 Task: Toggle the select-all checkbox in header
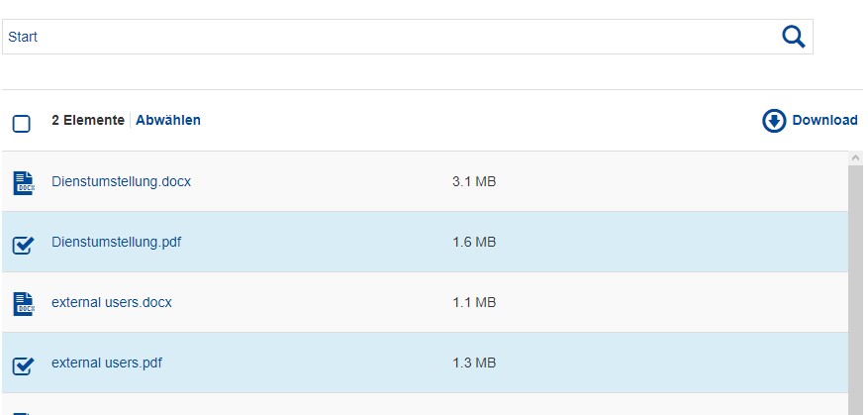click(22, 124)
